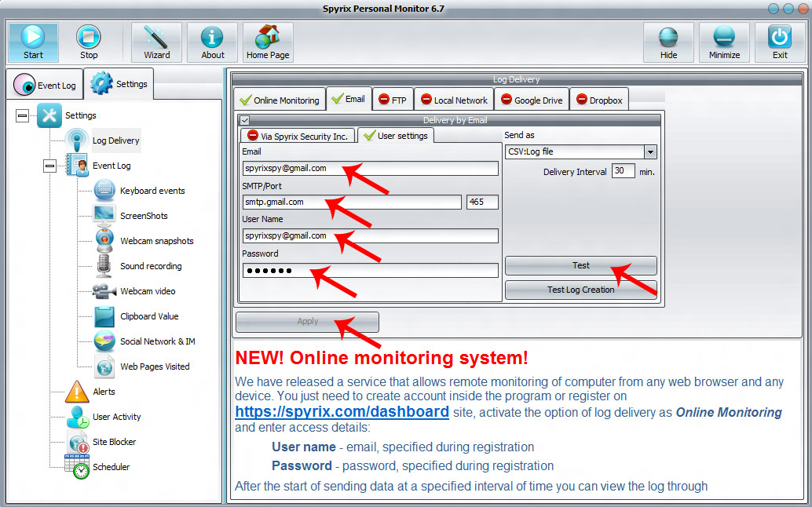Open the Online Monitoring delivery tab
This screenshot has height=507, width=812.
280,100
